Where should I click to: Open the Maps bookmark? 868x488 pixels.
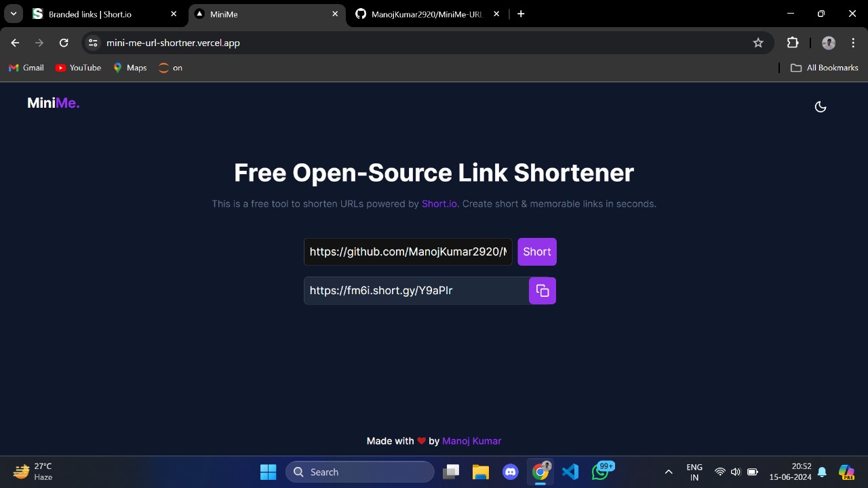[x=130, y=68]
